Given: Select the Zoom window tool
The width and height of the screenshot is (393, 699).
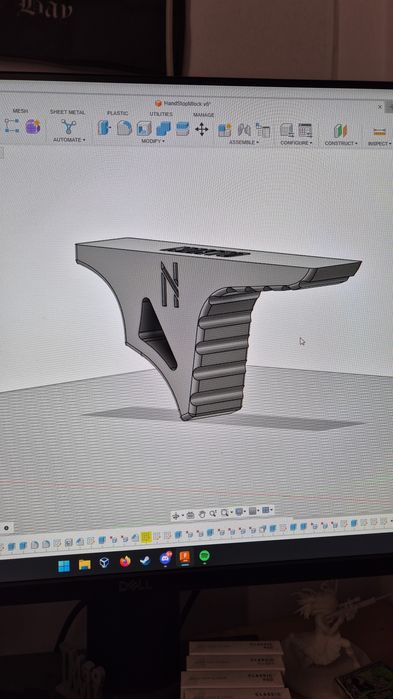Looking at the screenshot, I should 213,514.
